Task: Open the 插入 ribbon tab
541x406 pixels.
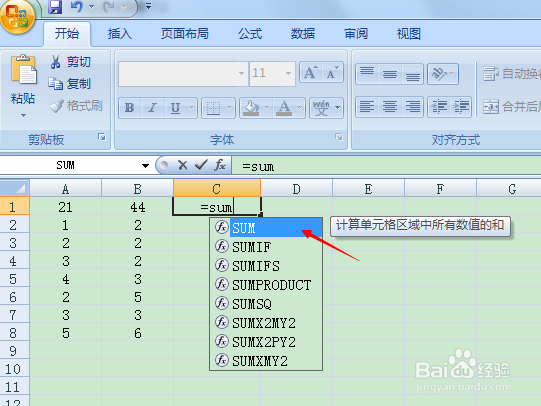Action: coord(119,34)
